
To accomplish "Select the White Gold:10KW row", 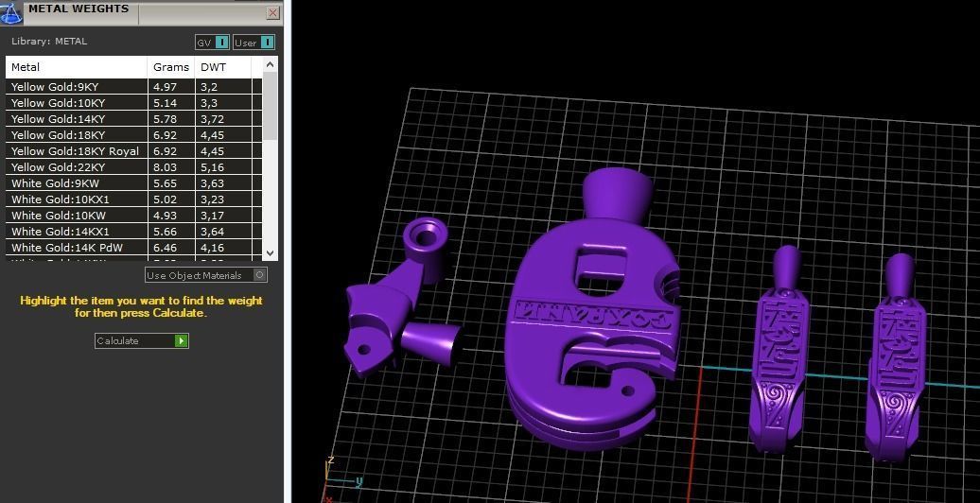I will pos(133,216).
